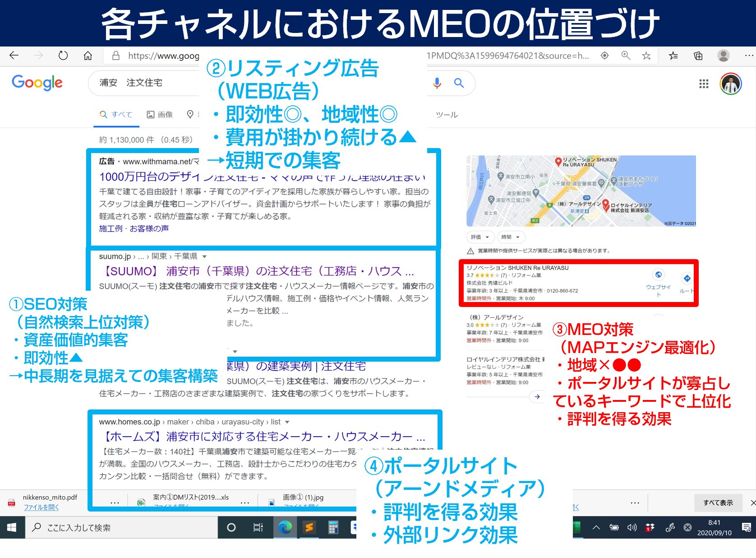This screenshot has width=756, height=558.
Task: Show more places with the arrow button
Action: pyautogui.click(x=537, y=397)
